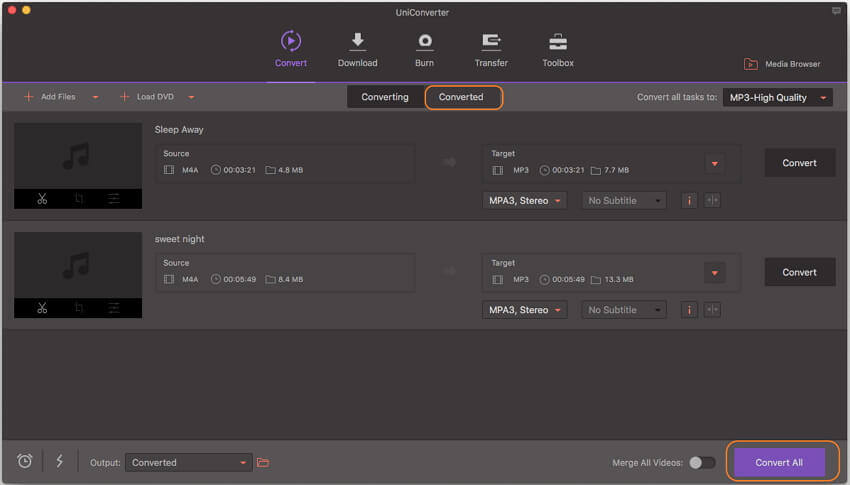Open audio track dropdown for Sleep Away
Viewport: 850px width, 485px height.
click(x=524, y=201)
